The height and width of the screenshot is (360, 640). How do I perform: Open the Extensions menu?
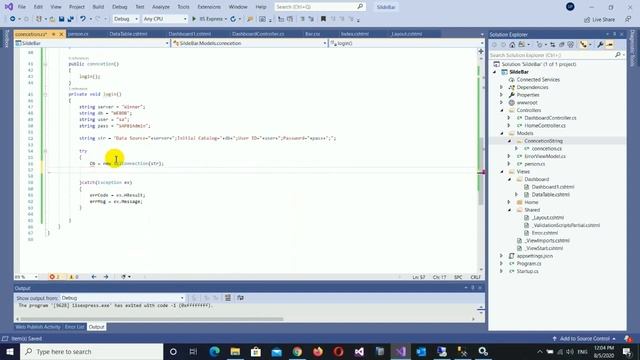coord(209,7)
